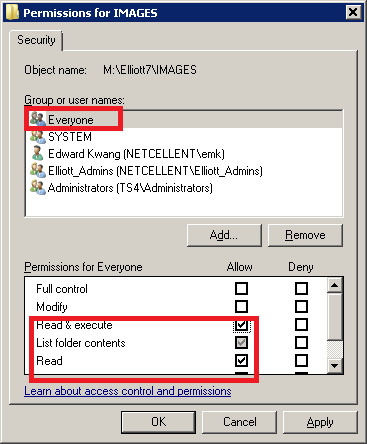Click Remove to delete the selected group
This screenshot has height=444, width=367.
305,235
